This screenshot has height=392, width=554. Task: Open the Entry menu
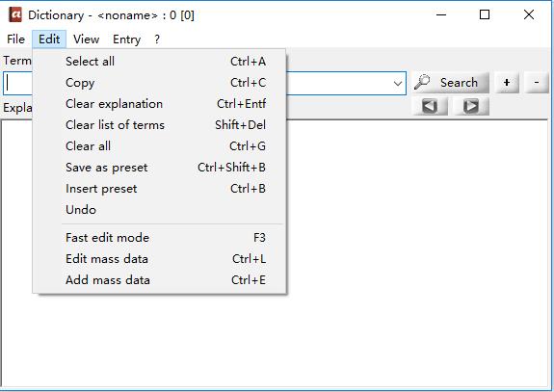point(126,39)
